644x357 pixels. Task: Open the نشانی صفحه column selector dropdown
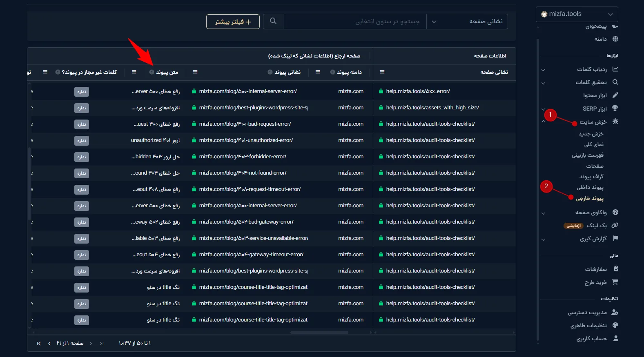(467, 21)
